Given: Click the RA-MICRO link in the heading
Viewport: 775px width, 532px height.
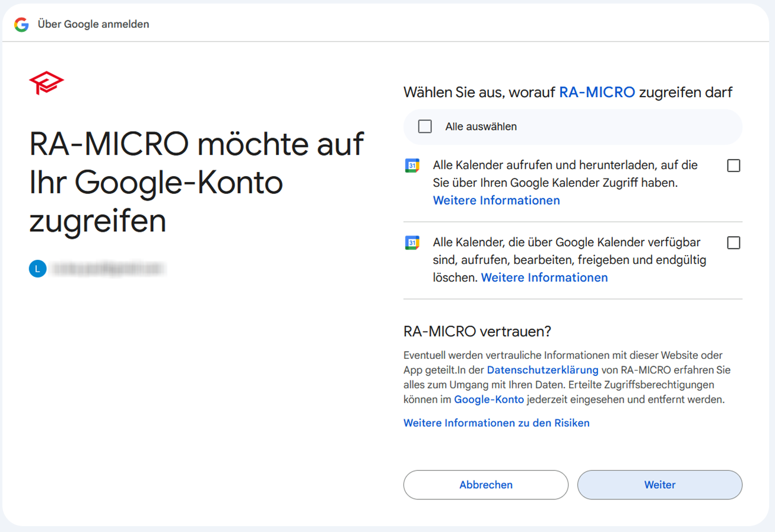Looking at the screenshot, I should click(x=597, y=92).
